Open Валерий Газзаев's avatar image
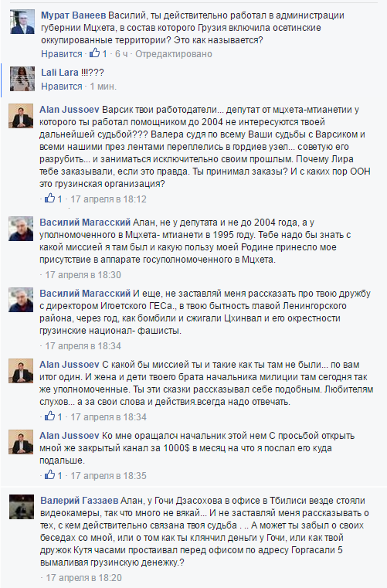The image size is (387, 588). click(x=22, y=507)
